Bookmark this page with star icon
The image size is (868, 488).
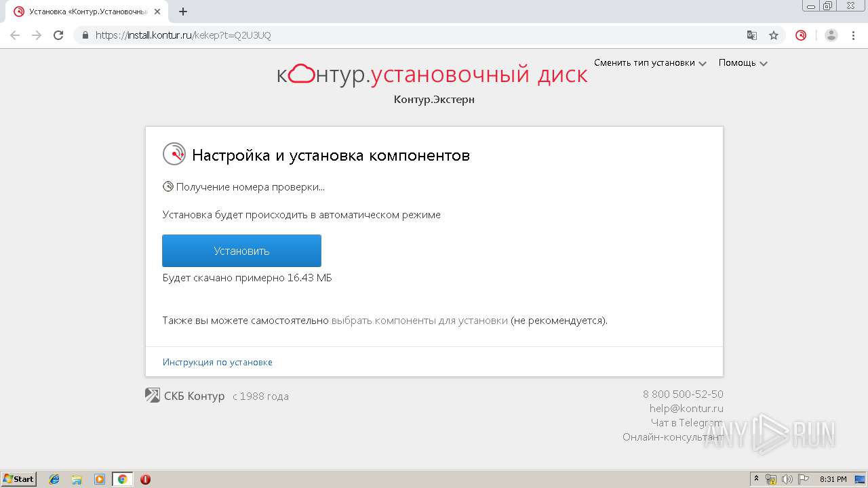(x=774, y=35)
